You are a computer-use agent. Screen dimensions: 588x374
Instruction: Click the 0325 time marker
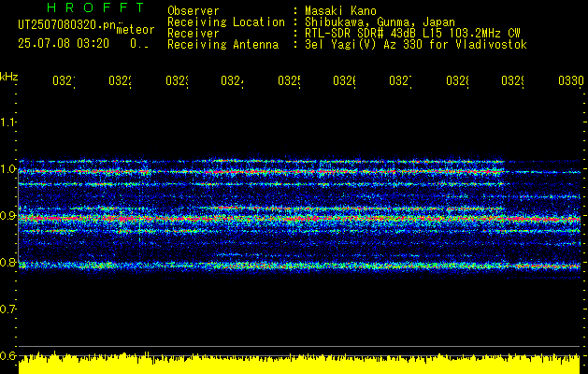(x=289, y=81)
